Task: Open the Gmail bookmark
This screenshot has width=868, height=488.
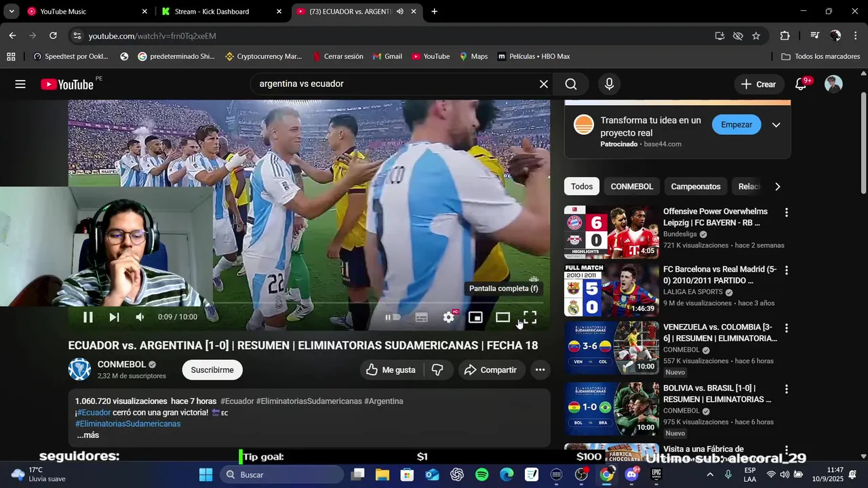Action: coord(388,56)
